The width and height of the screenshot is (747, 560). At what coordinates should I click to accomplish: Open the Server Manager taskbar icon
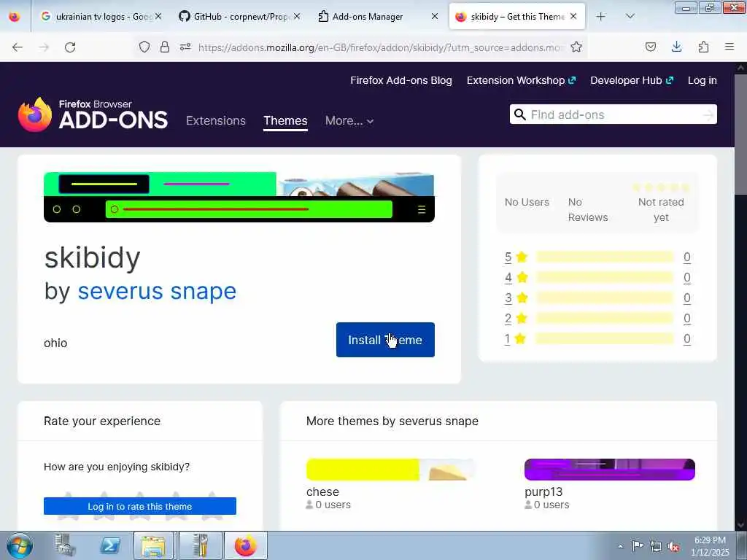65,545
